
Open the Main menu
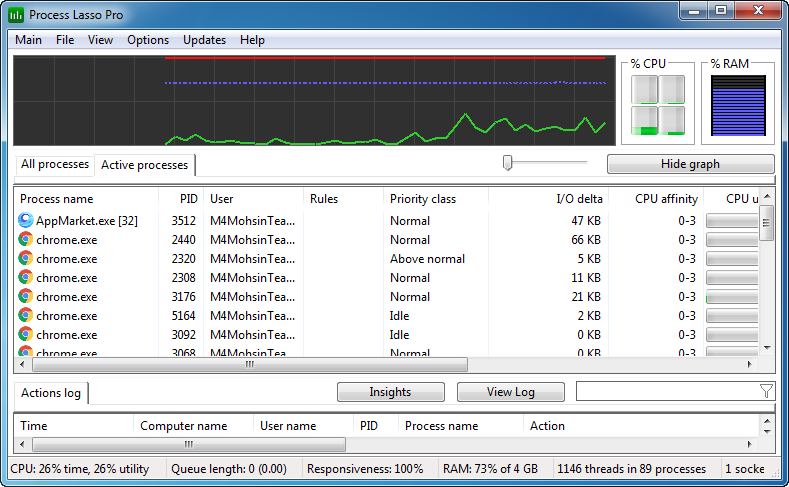(28, 40)
